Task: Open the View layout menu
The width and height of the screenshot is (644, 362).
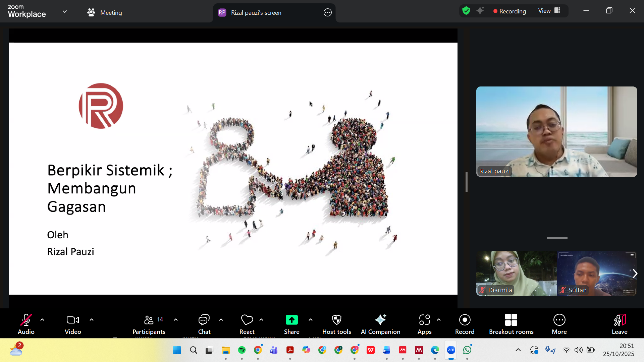Action: click(x=549, y=11)
